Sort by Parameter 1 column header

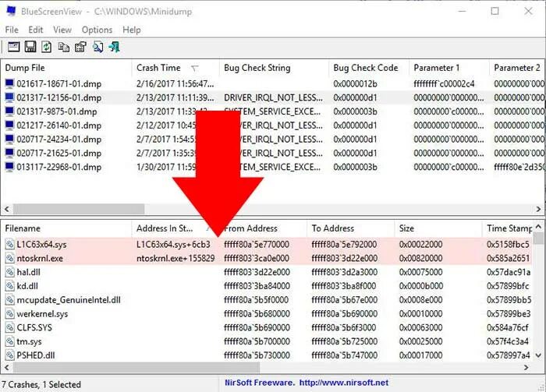tap(448, 68)
